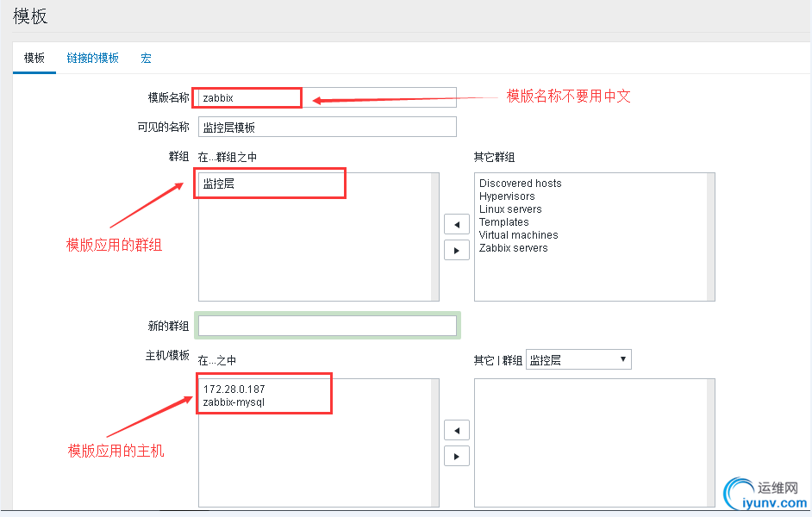This screenshot has height=517, width=812.
Task: Select Discovered hosts in 其它群组 list
Action: [x=521, y=184]
